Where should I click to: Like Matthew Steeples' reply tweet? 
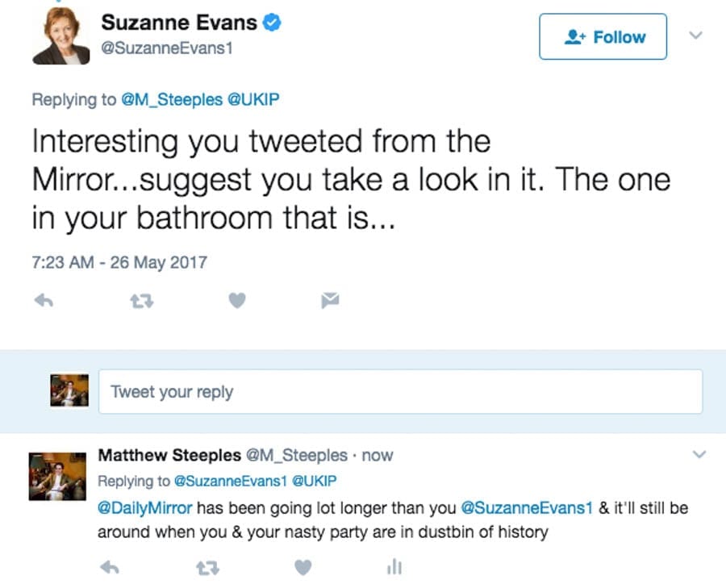point(302,568)
